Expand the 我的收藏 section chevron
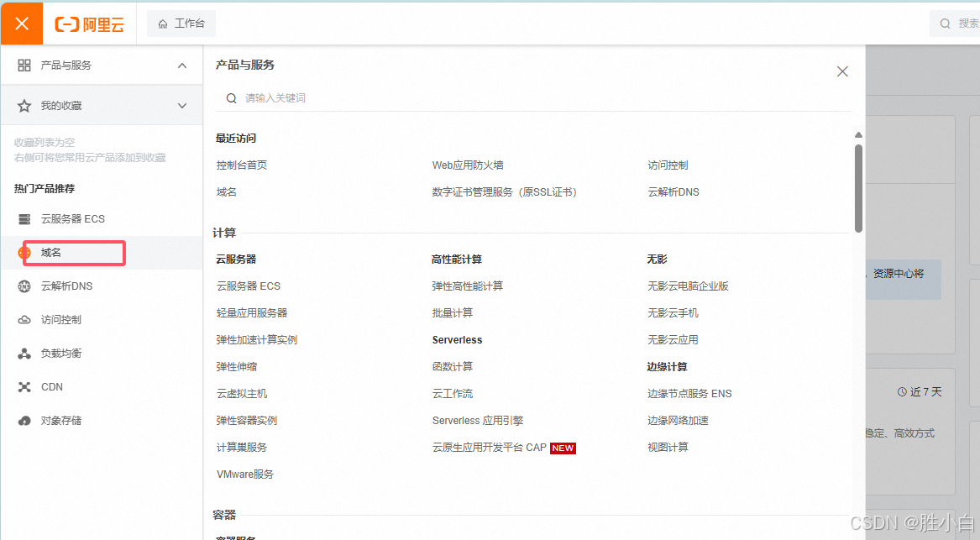This screenshot has width=980, height=540. (182, 106)
